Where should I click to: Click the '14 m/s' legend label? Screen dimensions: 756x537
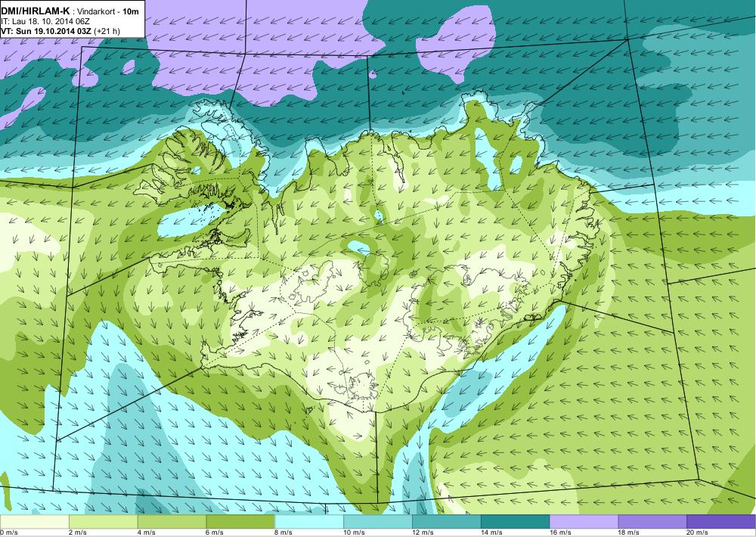tap(492, 532)
